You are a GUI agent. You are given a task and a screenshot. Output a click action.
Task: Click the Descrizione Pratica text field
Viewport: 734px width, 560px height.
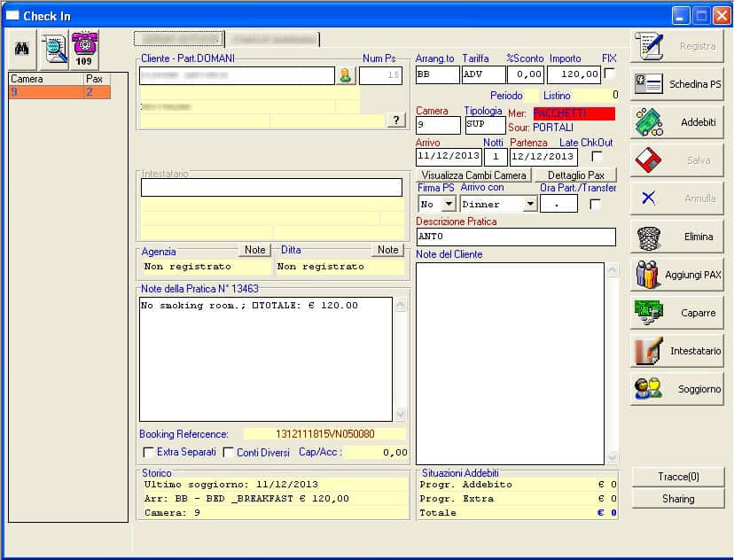coord(515,237)
